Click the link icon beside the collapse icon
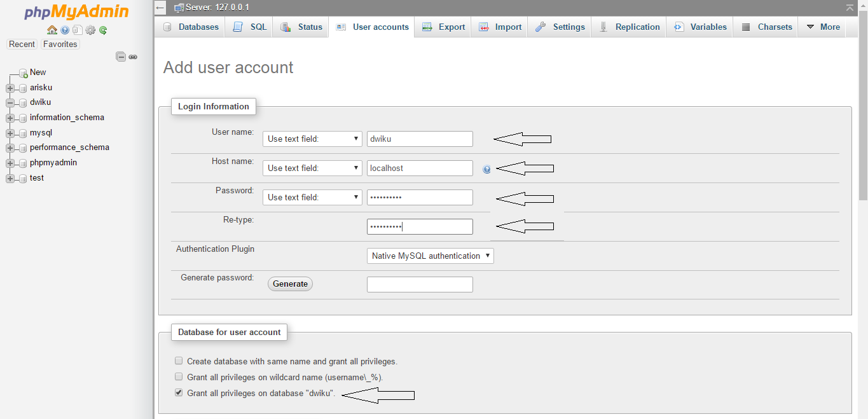 pos(133,57)
